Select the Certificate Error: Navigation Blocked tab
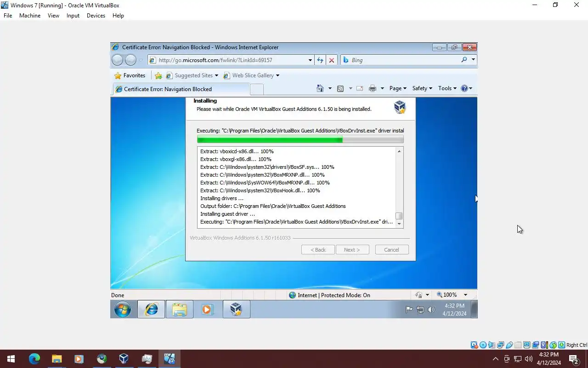The height and width of the screenshot is (368, 588). [x=181, y=89]
